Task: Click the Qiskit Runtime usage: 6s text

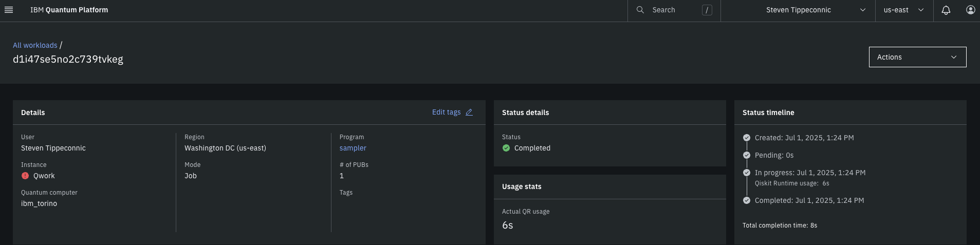Action: (792, 183)
